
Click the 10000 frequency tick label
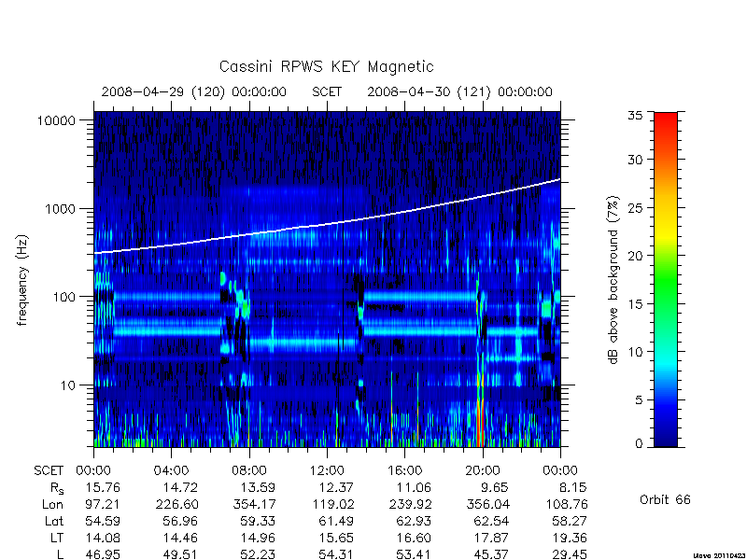[x=56, y=121]
